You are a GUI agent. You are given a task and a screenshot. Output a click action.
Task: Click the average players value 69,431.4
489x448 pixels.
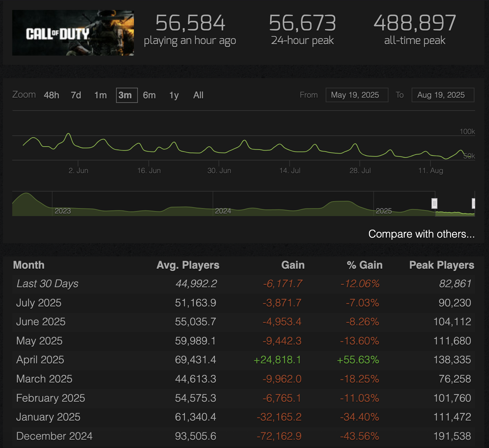coord(196,360)
